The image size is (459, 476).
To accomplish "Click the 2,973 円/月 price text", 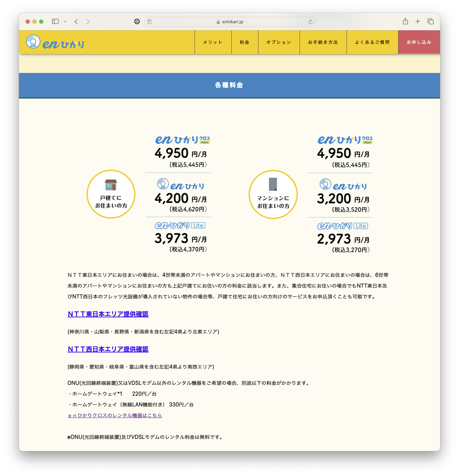I will (343, 239).
